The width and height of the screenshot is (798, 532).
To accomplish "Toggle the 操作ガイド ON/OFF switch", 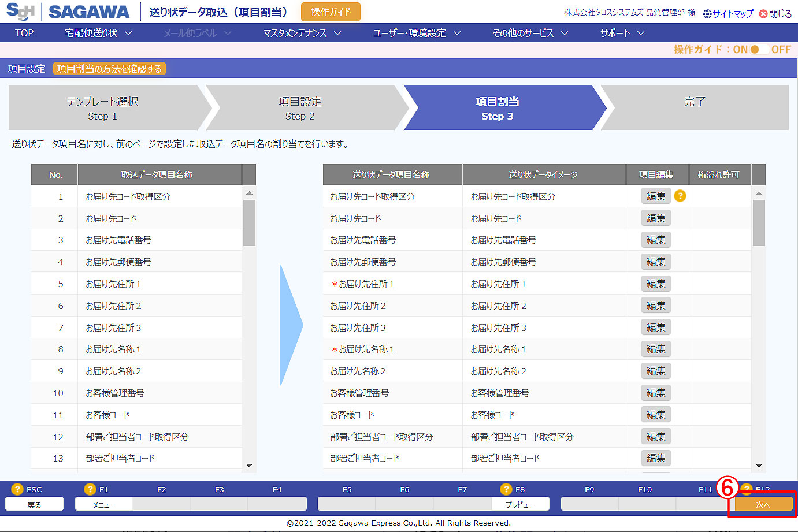I will coord(759,50).
